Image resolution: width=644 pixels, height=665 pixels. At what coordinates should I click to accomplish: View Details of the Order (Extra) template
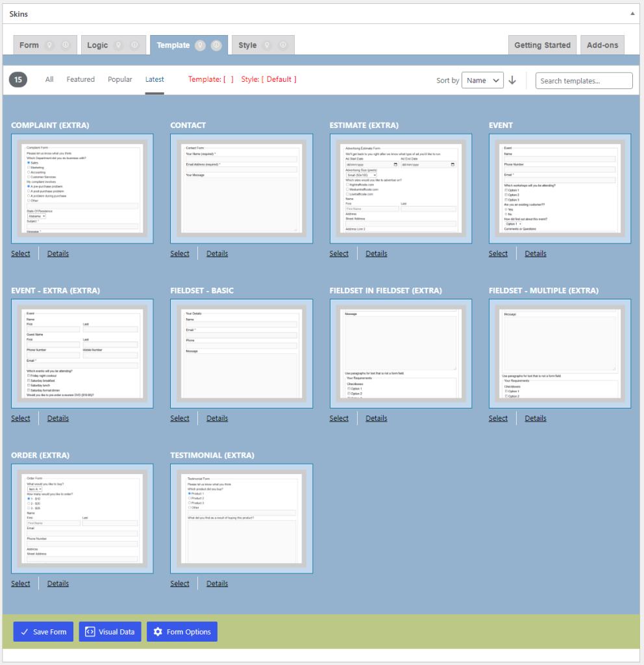58,584
